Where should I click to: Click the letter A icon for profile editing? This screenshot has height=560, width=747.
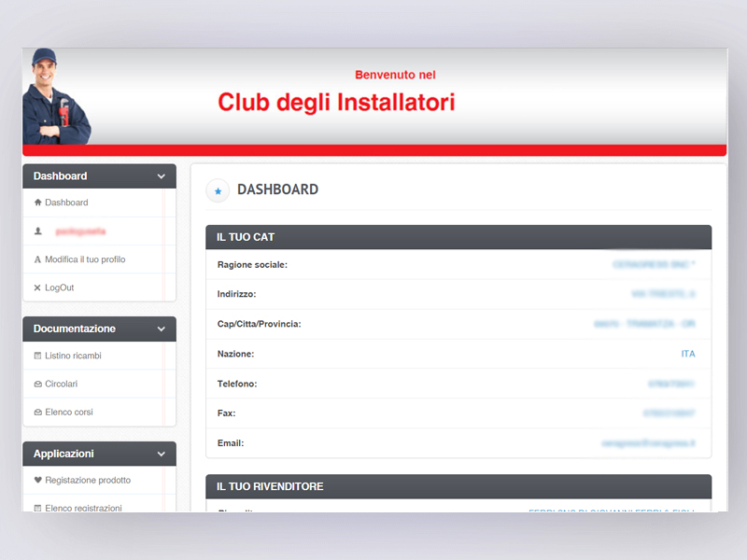tap(37, 259)
